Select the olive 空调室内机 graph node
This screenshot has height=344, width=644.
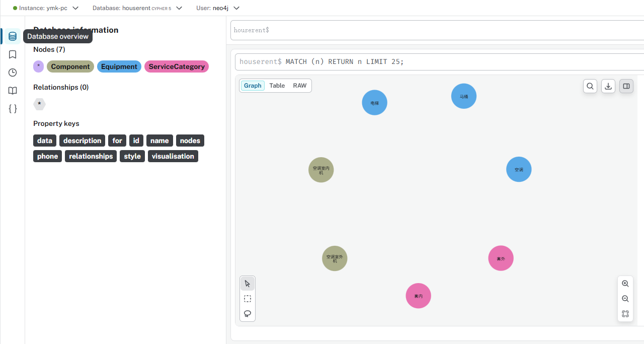click(321, 170)
